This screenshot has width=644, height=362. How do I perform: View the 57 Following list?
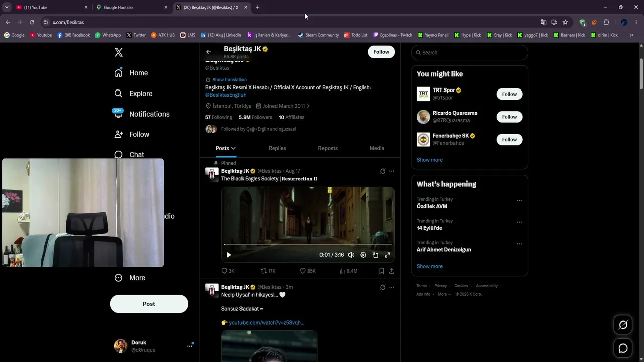click(x=219, y=117)
